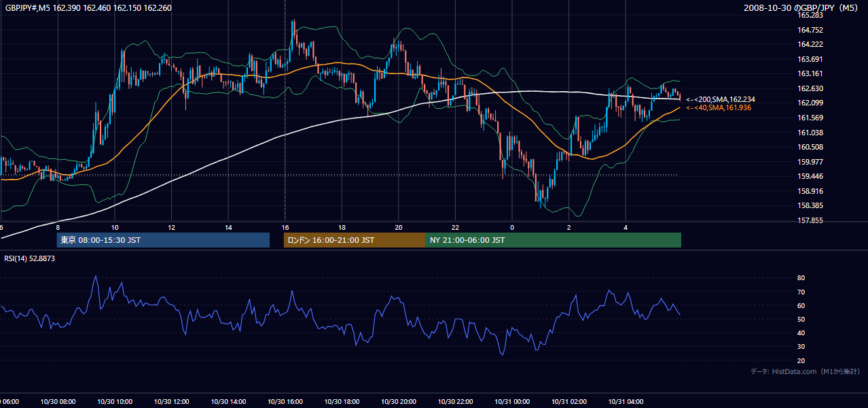Click the 10/30 20:00 time label
This screenshot has width=868, height=408.
(x=398, y=402)
